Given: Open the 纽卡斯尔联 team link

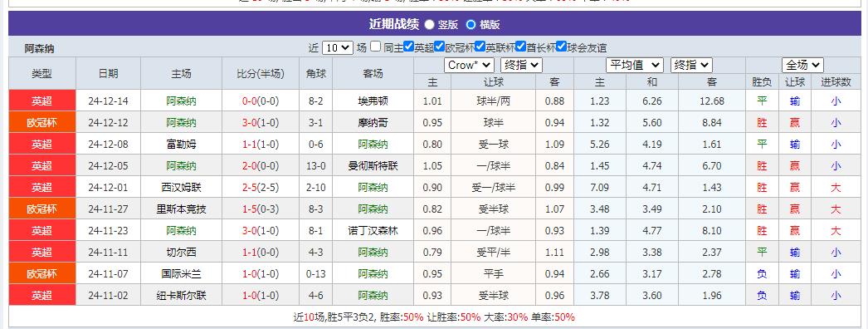Looking at the screenshot, I should (x=182, y=295).
